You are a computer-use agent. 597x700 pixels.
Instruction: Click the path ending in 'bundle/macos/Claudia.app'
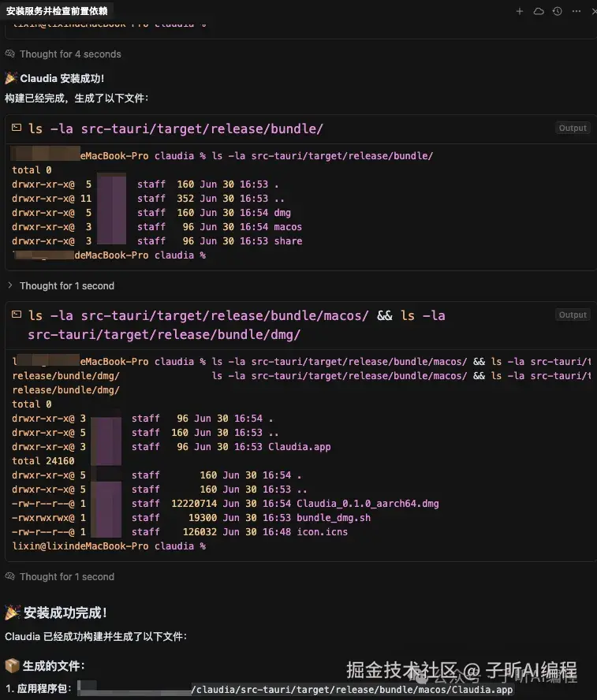click(x=295, y=689)
